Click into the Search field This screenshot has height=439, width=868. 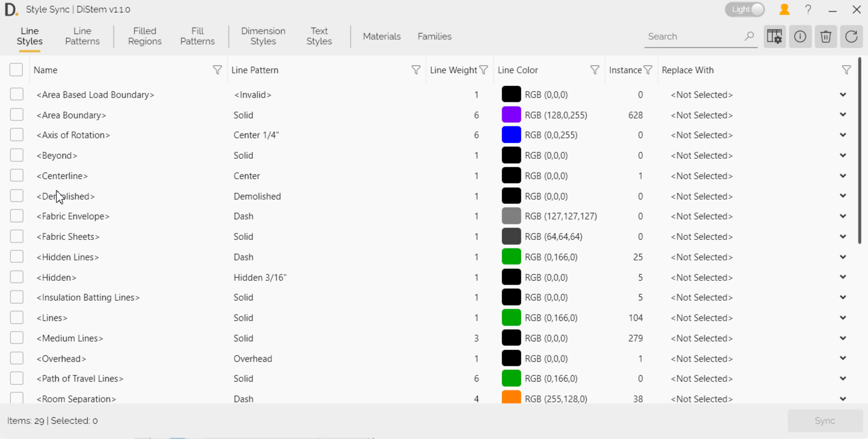692,37
